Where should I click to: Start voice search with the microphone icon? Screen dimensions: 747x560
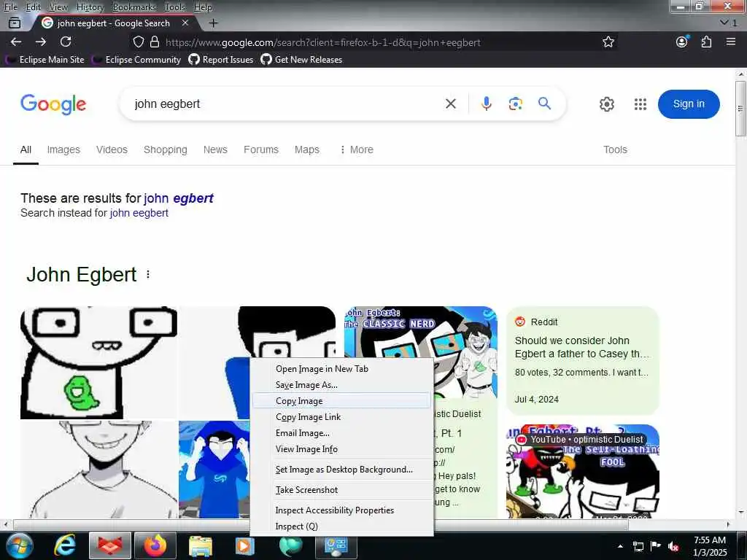[x=486, y=104]
